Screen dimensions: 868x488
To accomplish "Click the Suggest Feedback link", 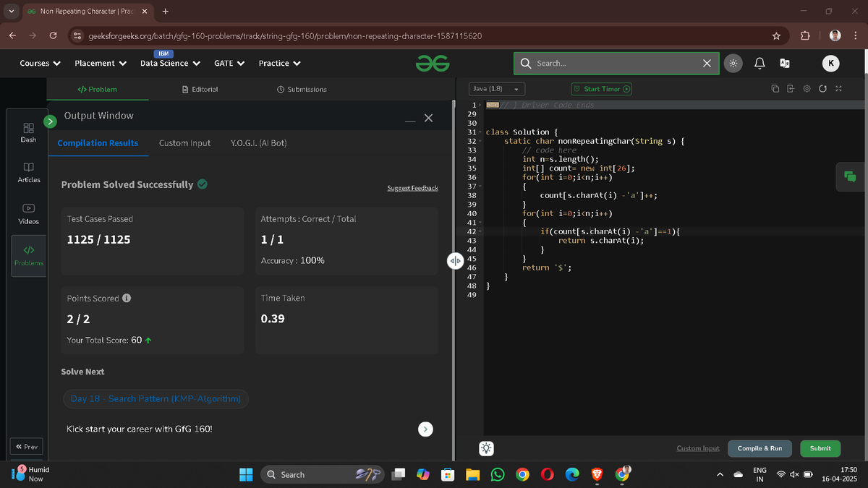I will pyautogui.click(x=412, y=188).
